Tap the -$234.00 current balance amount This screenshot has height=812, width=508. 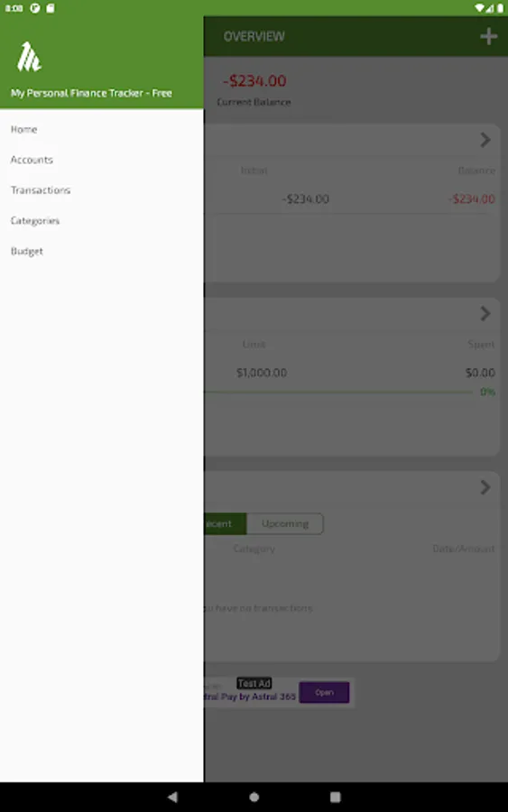tap(254, 81)
